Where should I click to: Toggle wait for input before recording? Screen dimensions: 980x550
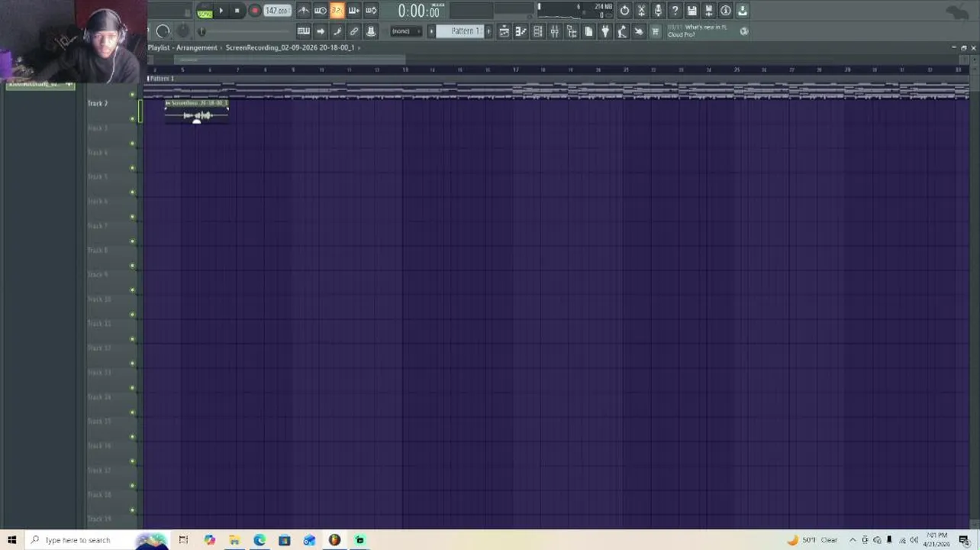pos(321,11)
